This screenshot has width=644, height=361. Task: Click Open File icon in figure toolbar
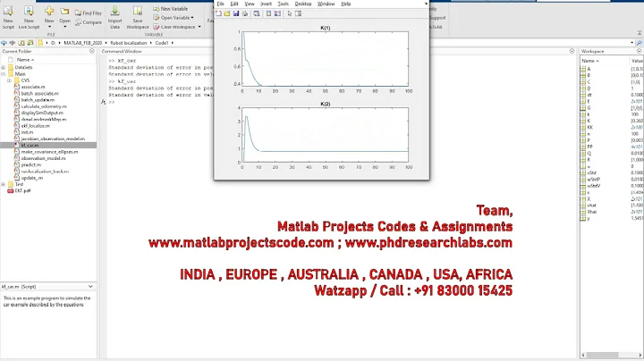point(227,13)
